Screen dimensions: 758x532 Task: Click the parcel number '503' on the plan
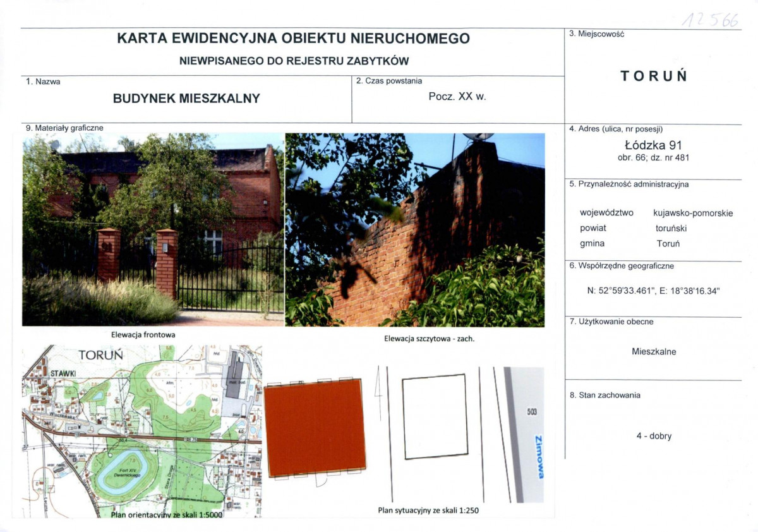point(531,412)
